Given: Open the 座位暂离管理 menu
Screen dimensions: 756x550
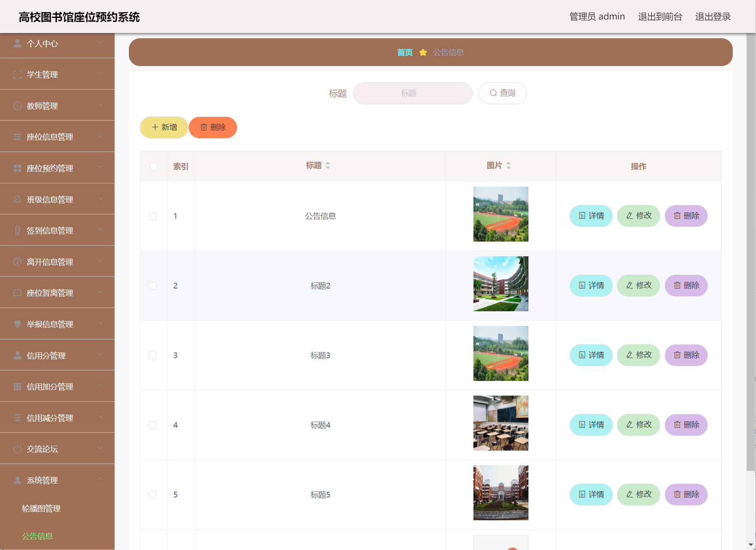Looking at the screenshot, I should tap(57, 293).
